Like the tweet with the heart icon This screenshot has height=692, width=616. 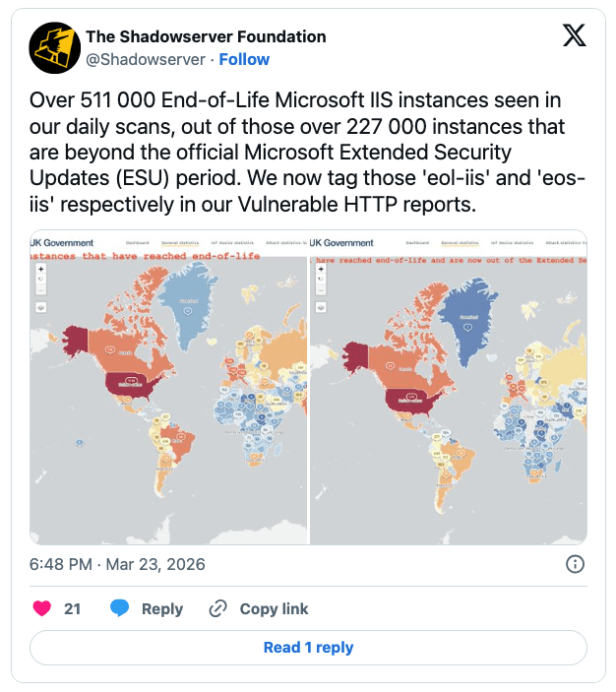point(41,608)
